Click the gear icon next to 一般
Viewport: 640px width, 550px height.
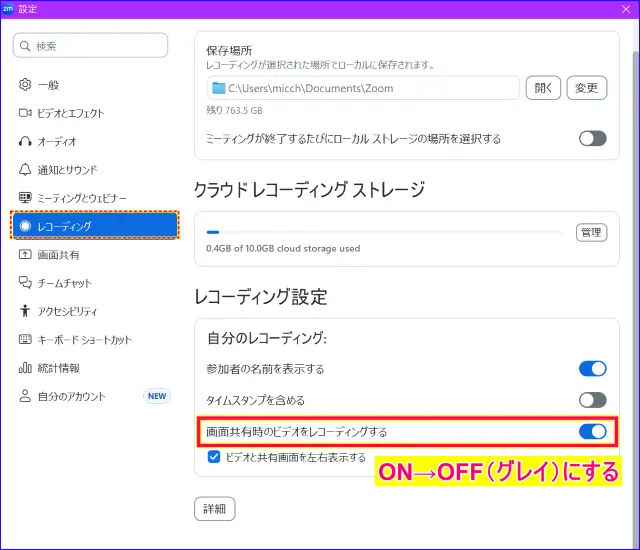(x=25, y=84)
